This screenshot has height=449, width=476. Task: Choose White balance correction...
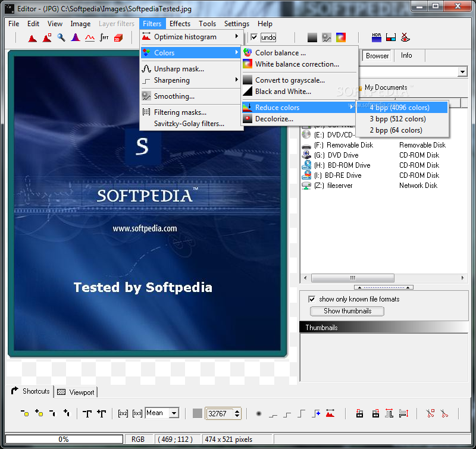299,64
